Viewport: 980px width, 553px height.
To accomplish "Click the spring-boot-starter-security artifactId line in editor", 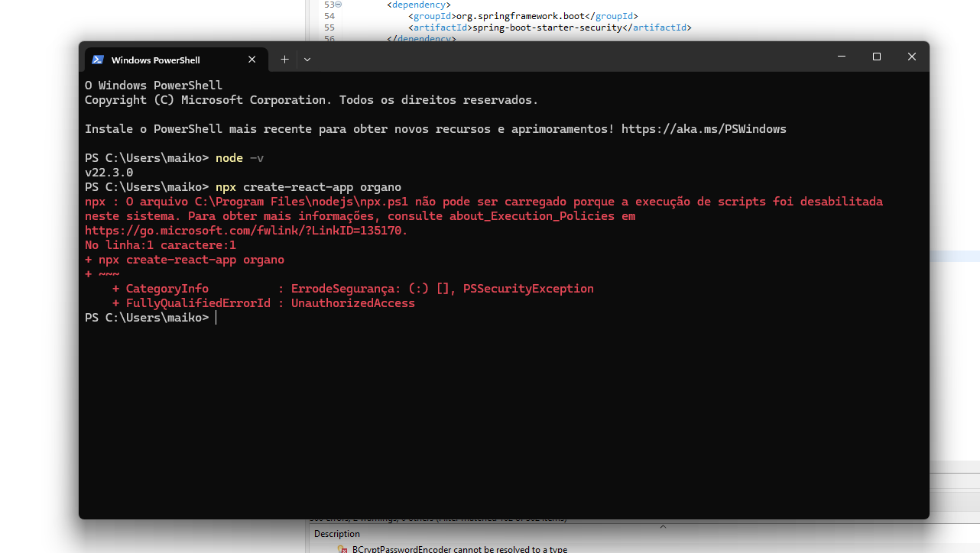I will (550, 27).
